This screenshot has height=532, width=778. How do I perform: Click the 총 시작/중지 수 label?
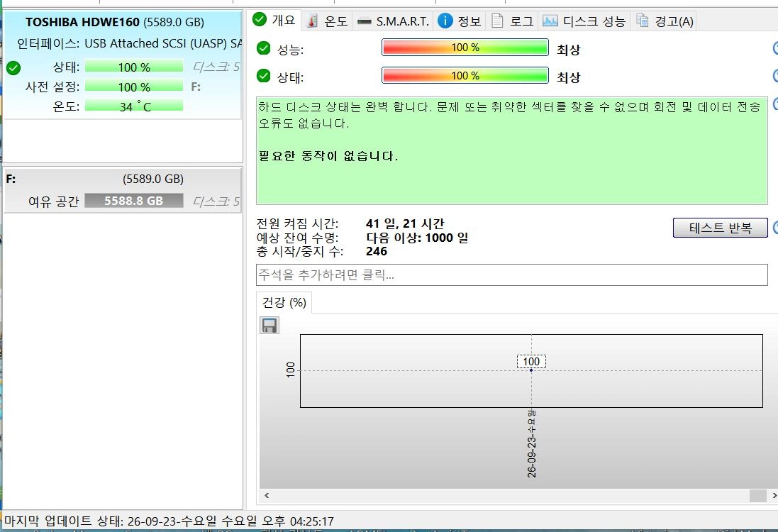[300, 252]
